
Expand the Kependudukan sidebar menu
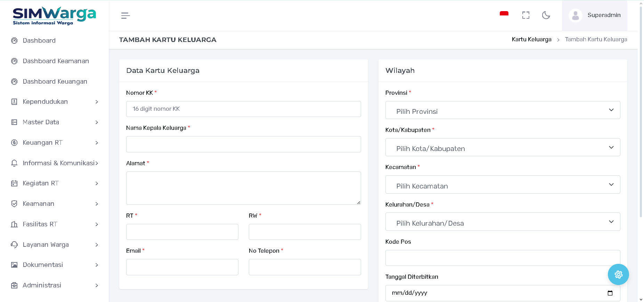point(55,102)
